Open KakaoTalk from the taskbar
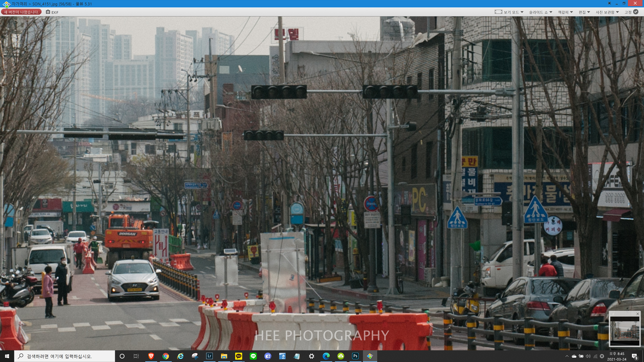Image resolution: width=644 pixels, height=362 pixels. pyautogui.click(x=238, y=356)
